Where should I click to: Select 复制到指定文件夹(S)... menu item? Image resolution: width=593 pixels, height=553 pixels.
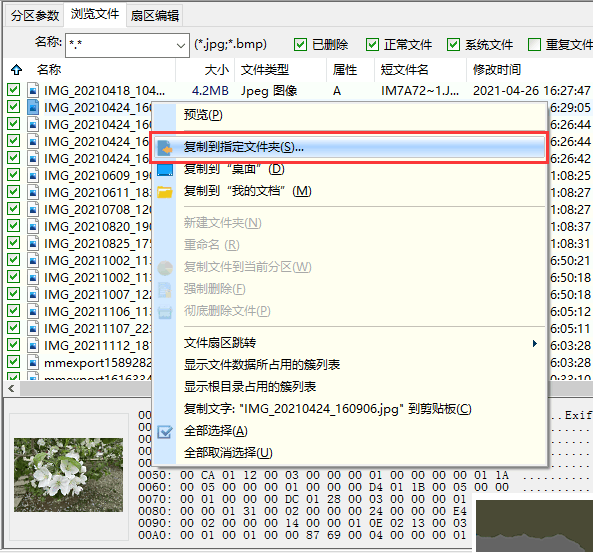coord(350,147)
